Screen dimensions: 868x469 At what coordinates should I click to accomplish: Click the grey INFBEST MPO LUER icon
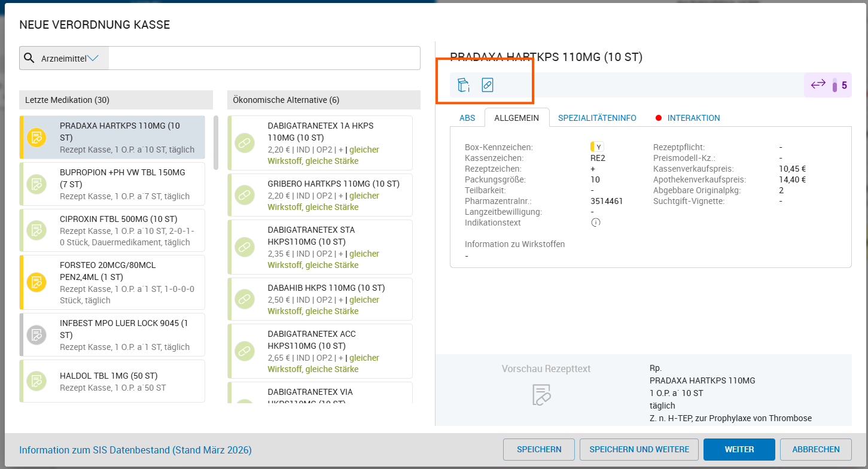pyautogui.click(x=36, y=335)
